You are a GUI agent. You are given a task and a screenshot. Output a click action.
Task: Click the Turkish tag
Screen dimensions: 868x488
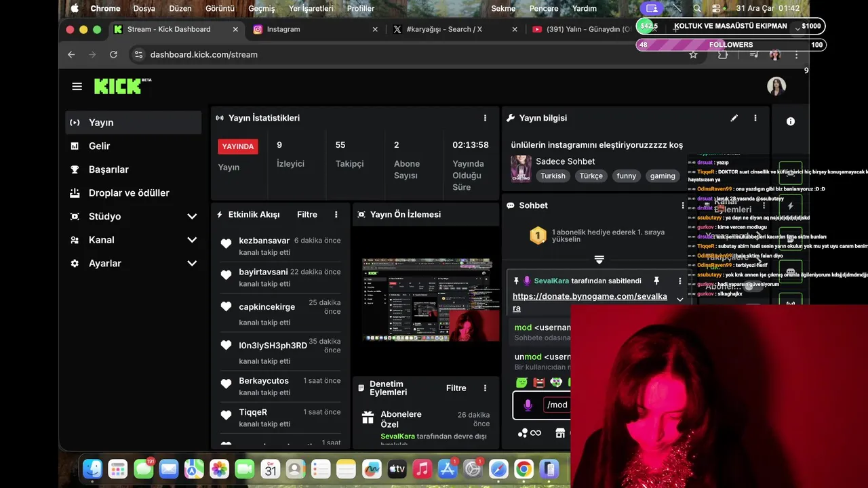pos(553,176)
